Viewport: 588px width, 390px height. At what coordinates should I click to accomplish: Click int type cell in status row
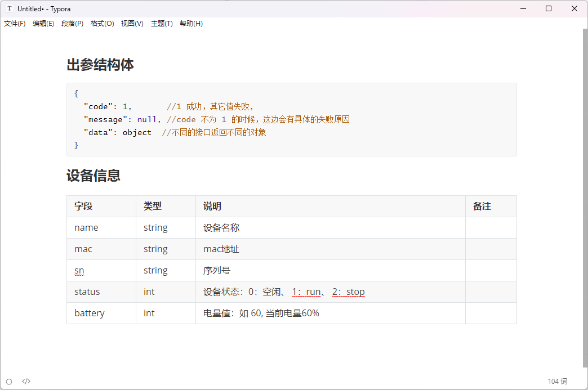click(x=166, y=292)
